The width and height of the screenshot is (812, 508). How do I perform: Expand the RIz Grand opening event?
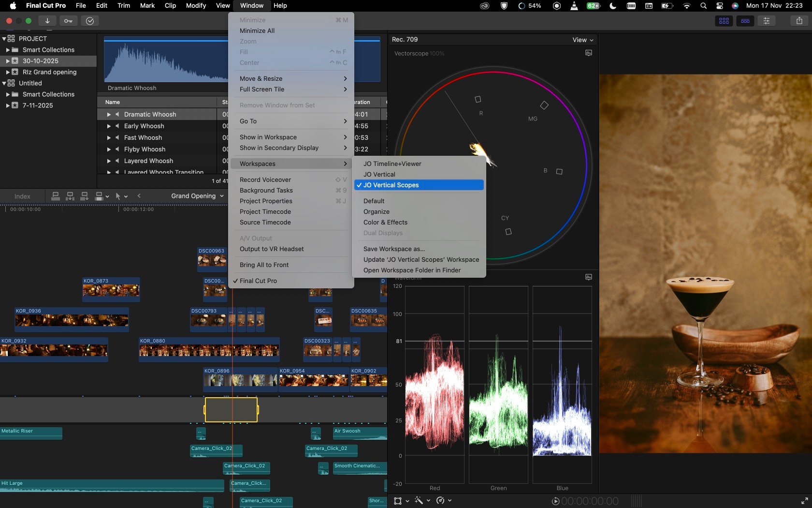point(8,72)
